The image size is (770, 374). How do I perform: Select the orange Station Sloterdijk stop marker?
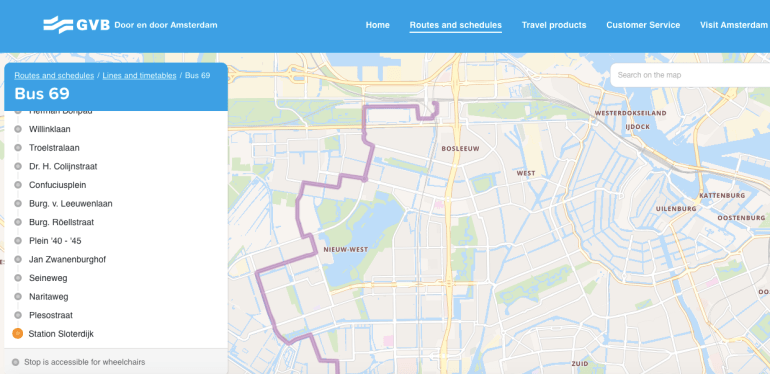click(x=18, y=334)
